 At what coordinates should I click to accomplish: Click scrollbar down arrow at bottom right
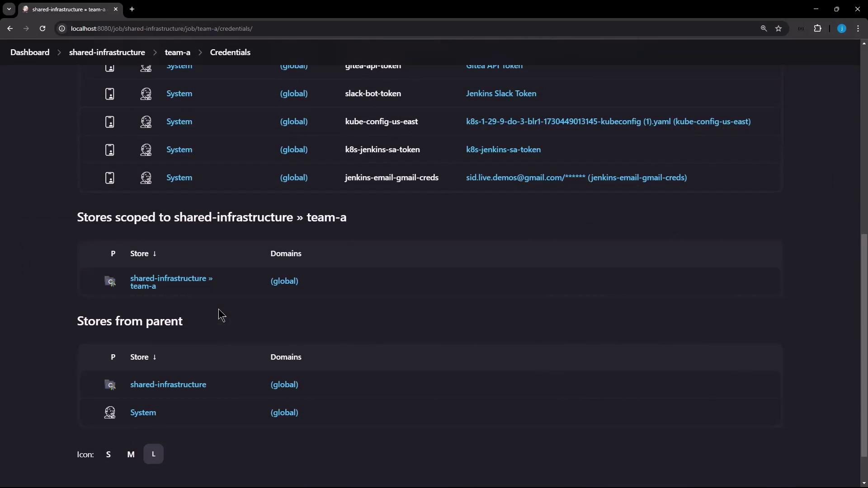(x=864, y=483)
